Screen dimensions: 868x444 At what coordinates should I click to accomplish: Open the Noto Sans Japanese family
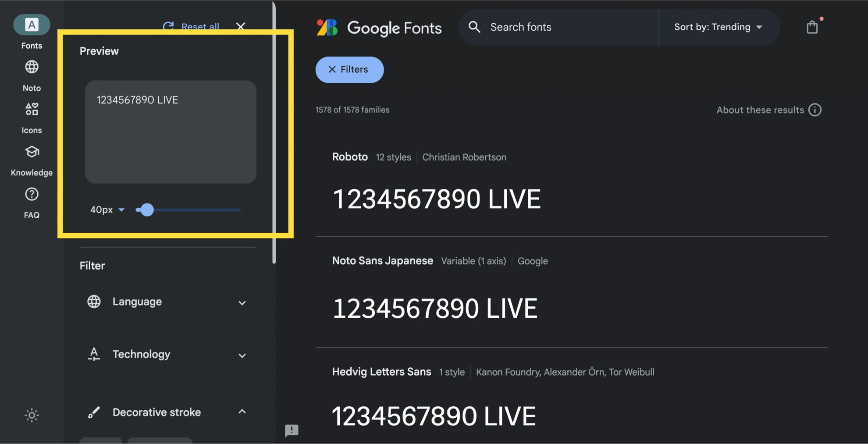[x=382, y=261]
